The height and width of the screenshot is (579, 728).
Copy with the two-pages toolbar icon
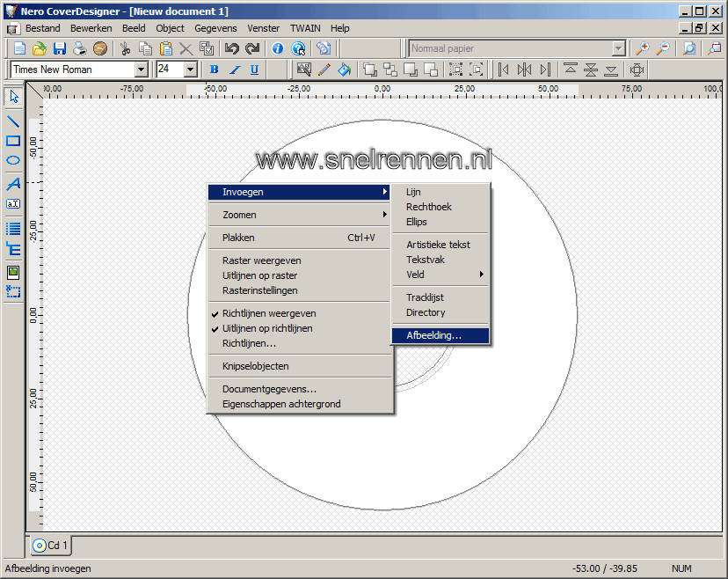pyautogui.click(x=146, y=48)
